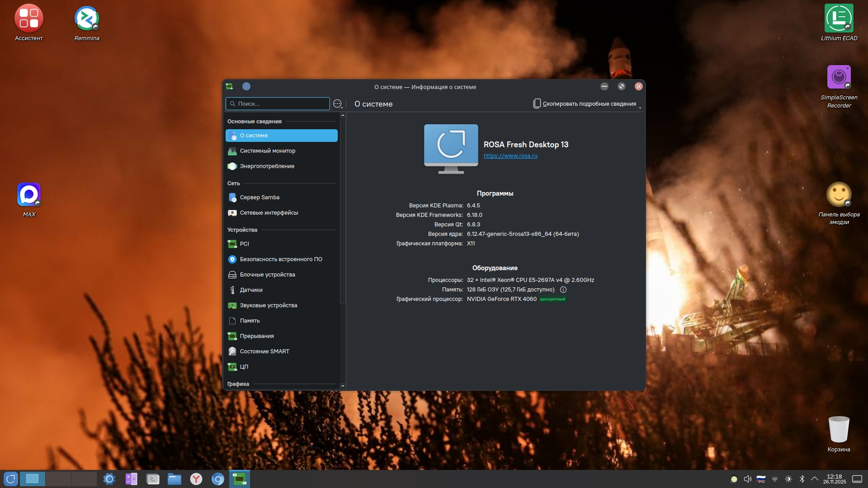Open the www.rosa.ru hyperlink
Image resolution: width=868 pixels, height=488 pixels.
pos(510,156)
